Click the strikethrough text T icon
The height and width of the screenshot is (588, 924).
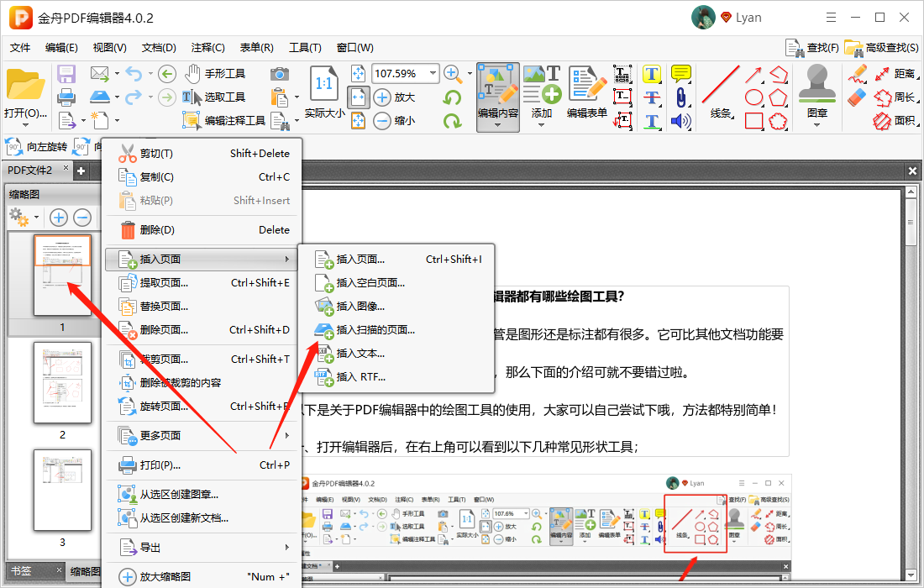pyautogui.click(x=651, y=97)
